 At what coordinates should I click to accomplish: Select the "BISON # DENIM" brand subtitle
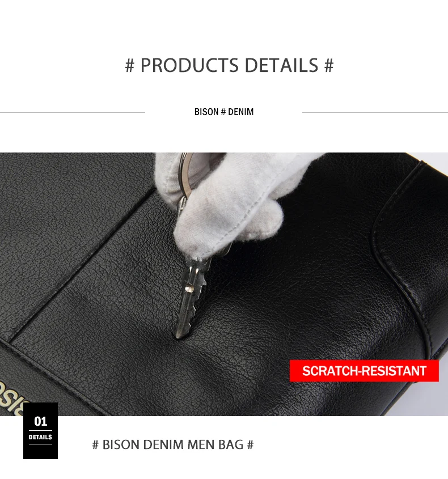pyautogui.click(x=224, y=112)
